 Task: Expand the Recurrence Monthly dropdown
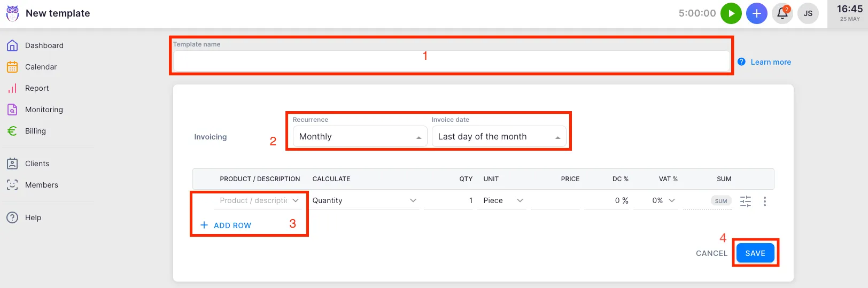[359, 137]
